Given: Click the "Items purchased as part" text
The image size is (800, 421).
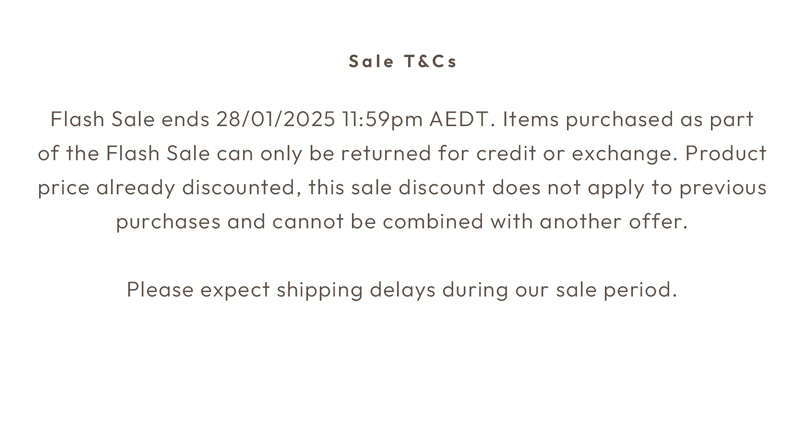Looking at the screenshot, I should [x=627, y=120].
